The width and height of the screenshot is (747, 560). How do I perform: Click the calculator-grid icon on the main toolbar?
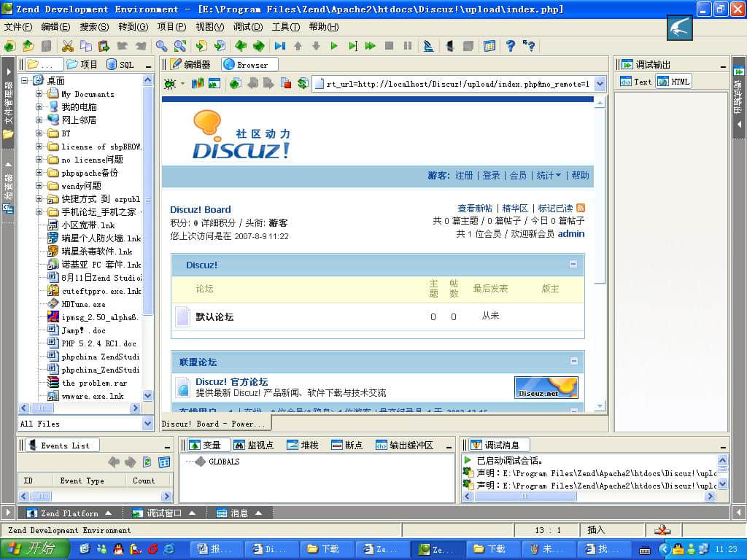(489, 46)
